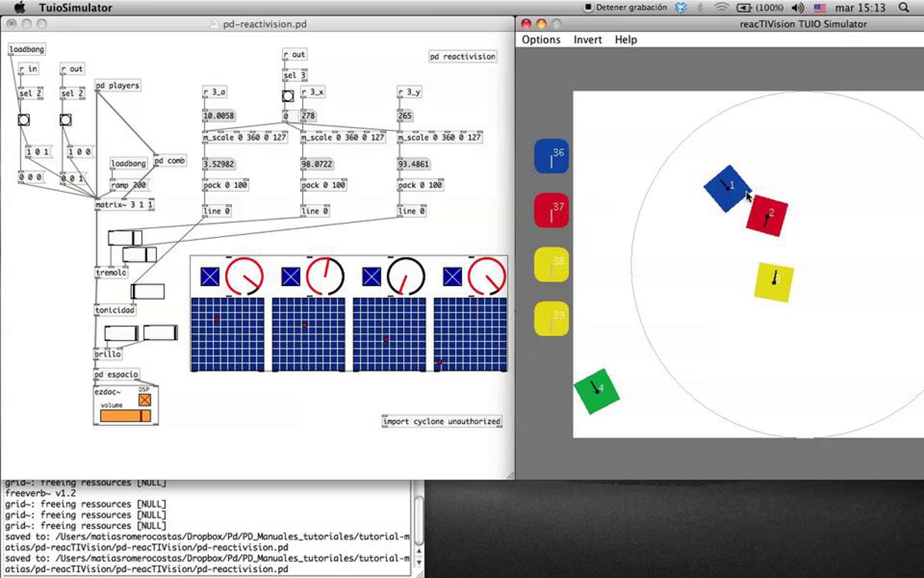Click red fiducial object 2 on table
Screen dimensions: 924x578
[767, 216]
